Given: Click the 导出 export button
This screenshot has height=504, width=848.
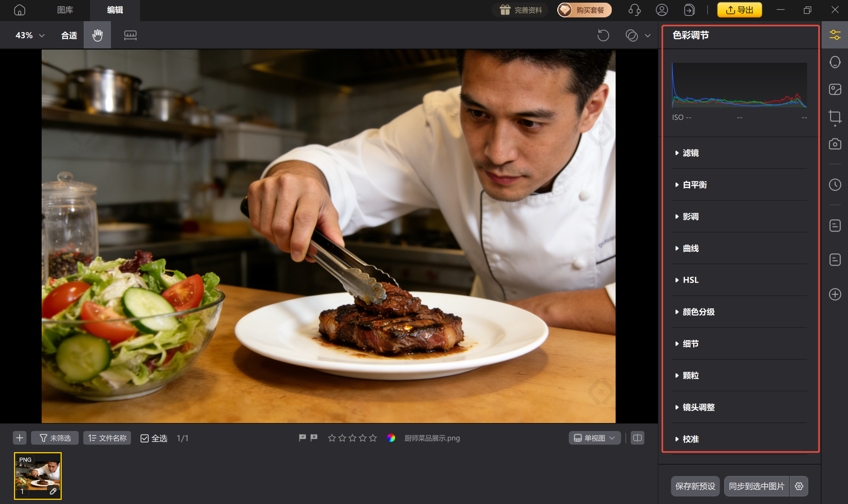Looking at the screenshot, I should pyautogui.click(x=739, y=10).
